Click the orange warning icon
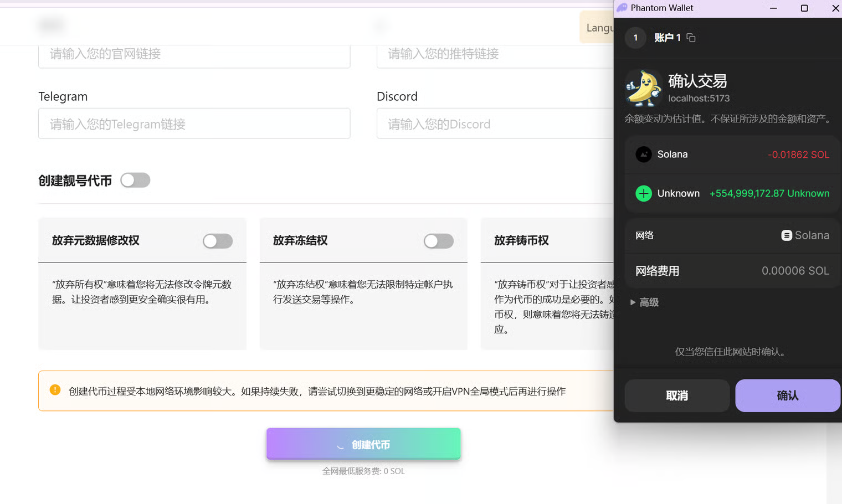This screenshot has height=504, width=842. (55, 390)
